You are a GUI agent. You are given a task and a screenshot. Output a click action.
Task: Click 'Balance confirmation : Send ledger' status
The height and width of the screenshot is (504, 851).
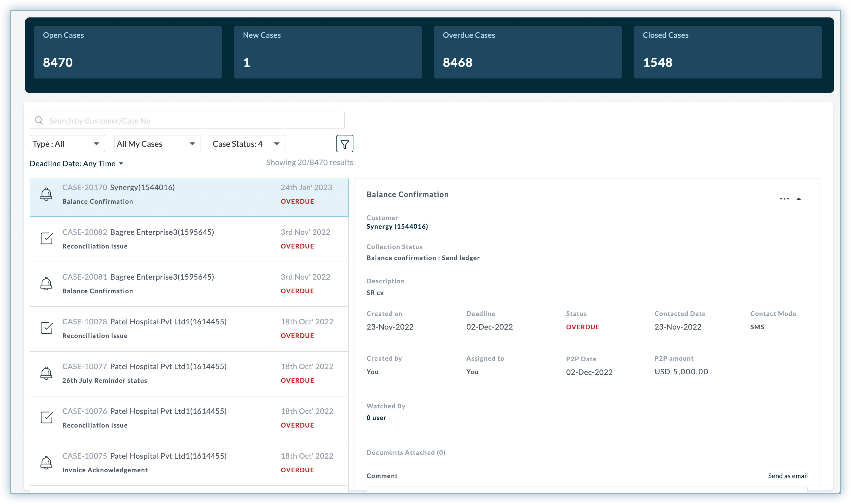(x=423, y=258)
